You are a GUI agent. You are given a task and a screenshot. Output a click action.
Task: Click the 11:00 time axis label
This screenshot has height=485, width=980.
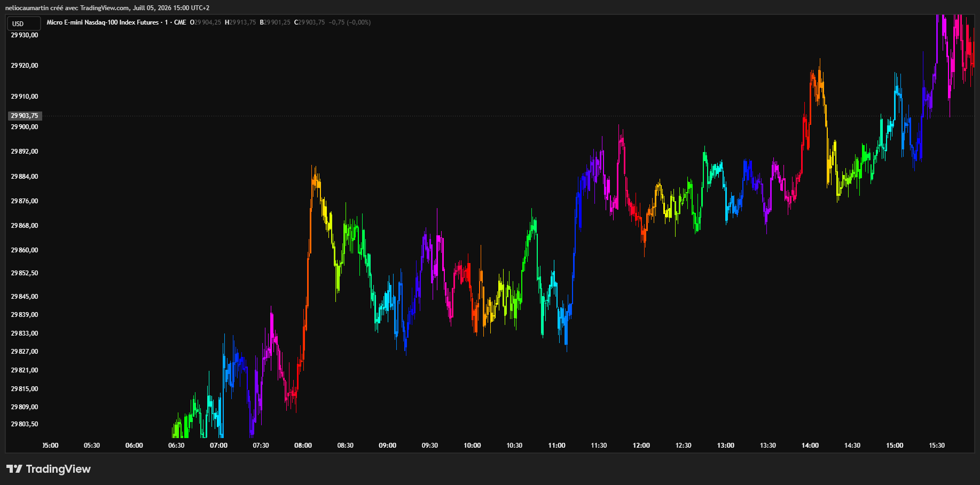[x=556, y=446]
